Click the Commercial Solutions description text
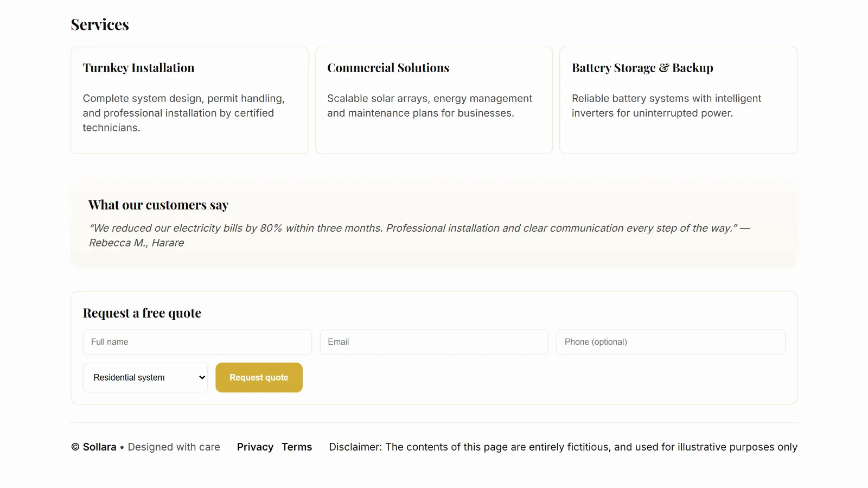This screenshot has height=488, width=868. 429,106
